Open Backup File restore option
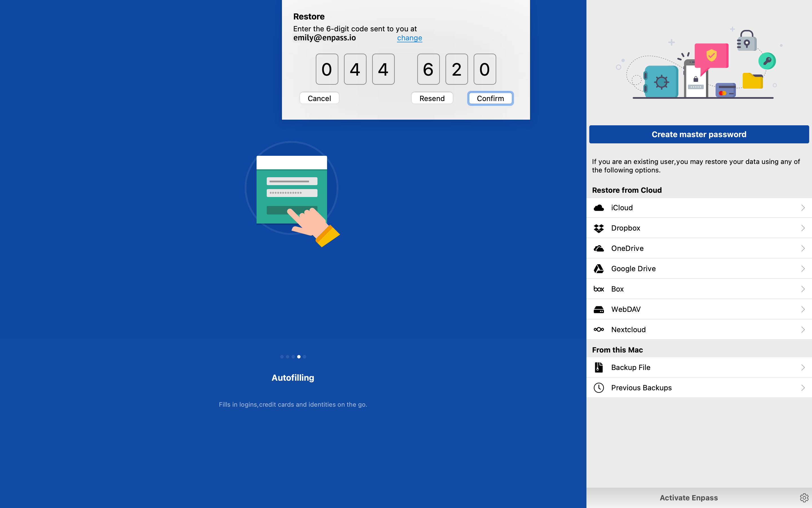This screenshot has height=508, width=812. click(699, 367)
